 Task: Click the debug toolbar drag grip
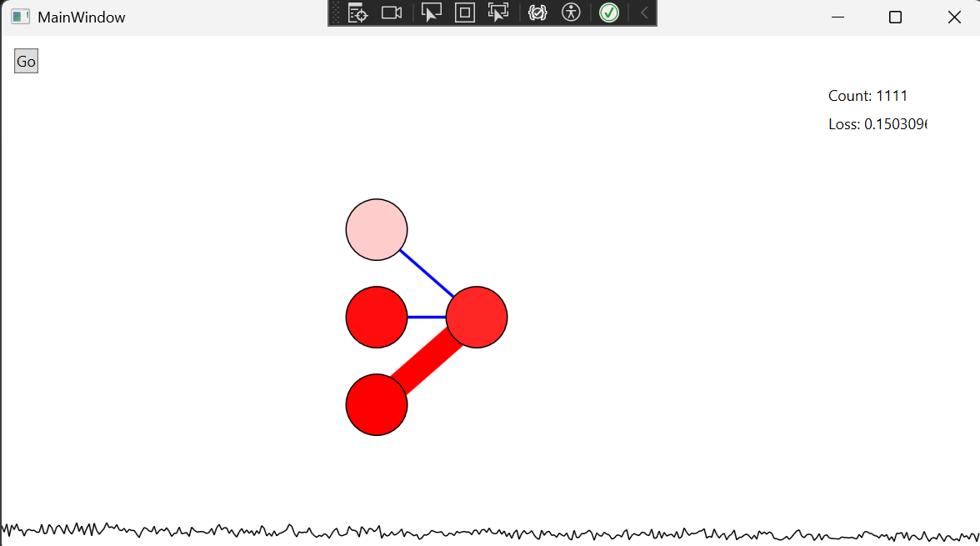336,13
